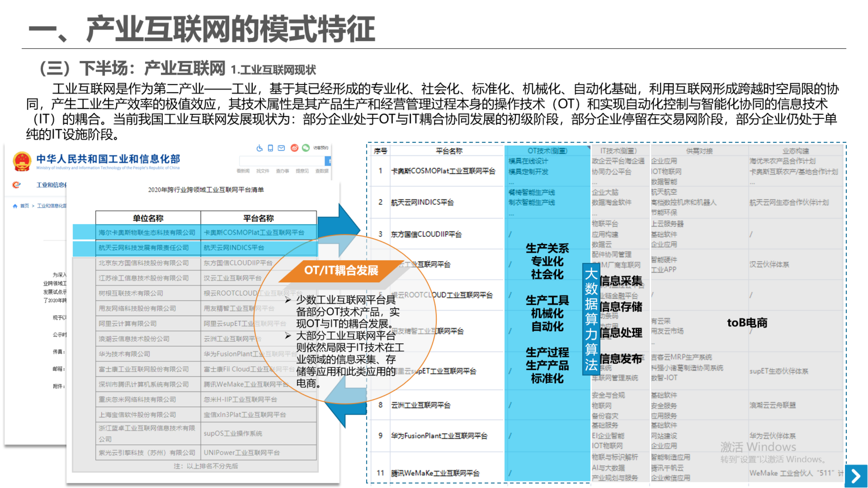868x488 pixels.
Task: Select the 上海宝信软件股份有限公司 cell
Action: tap(148, 415)
